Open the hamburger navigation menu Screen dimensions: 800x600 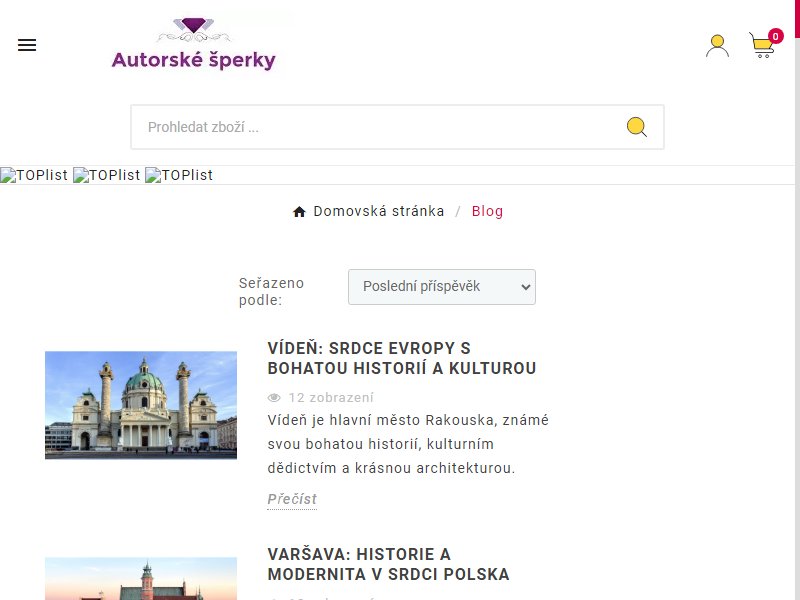pos(27,45)
